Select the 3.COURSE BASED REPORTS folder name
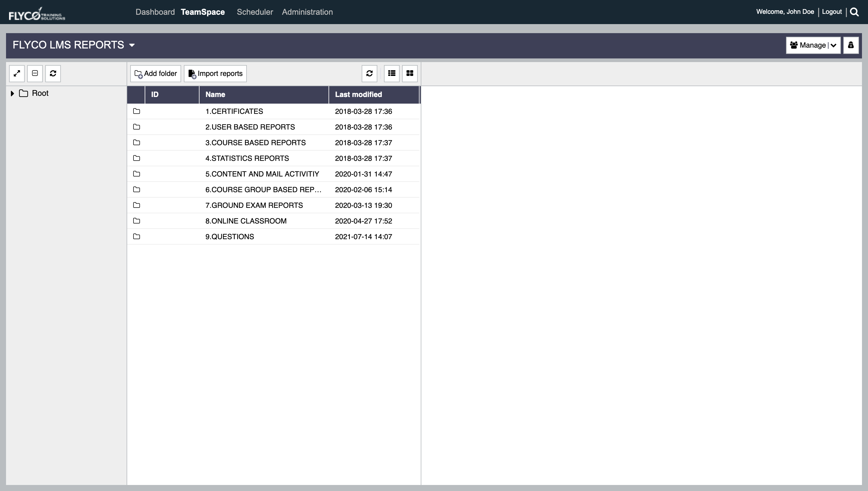Screen dimensions: 868x491 [255, 143]
